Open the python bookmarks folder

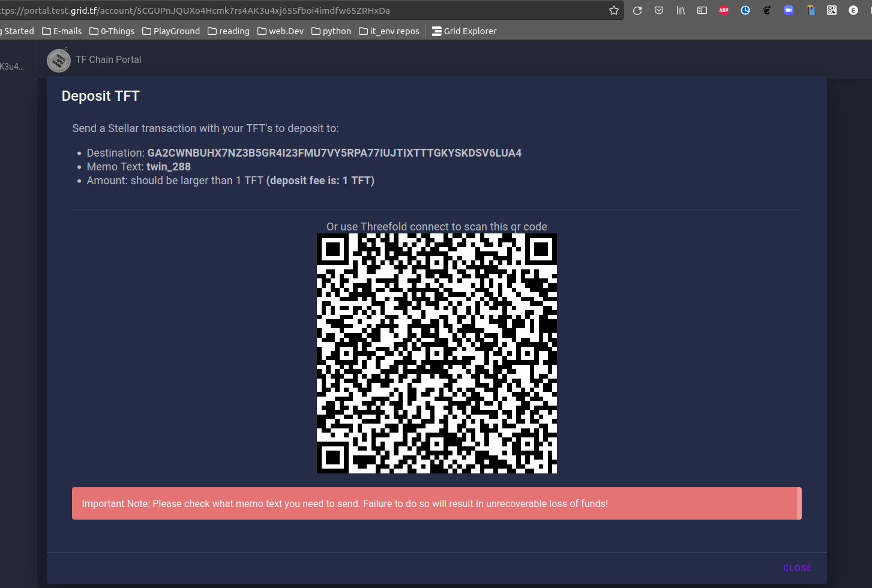[x=331, y=31]
